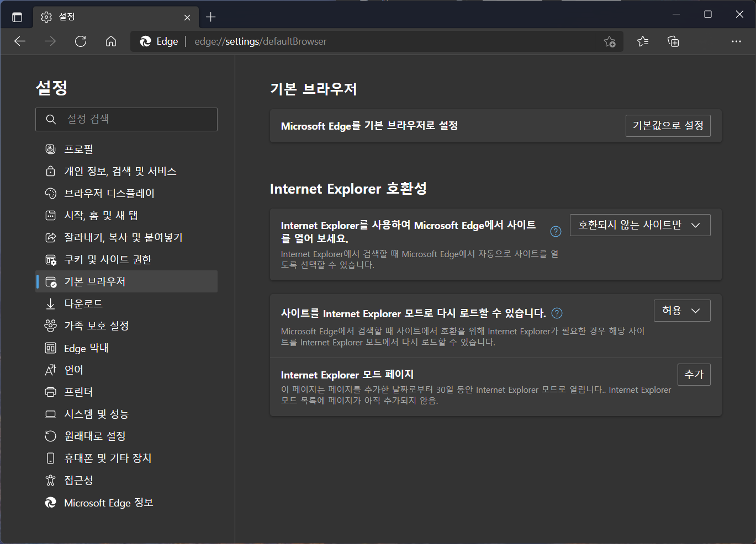This screenshot has height=544, width=756.
Task: Click the Internet Explorer 모드 페이지 heading
Action: 347,375
